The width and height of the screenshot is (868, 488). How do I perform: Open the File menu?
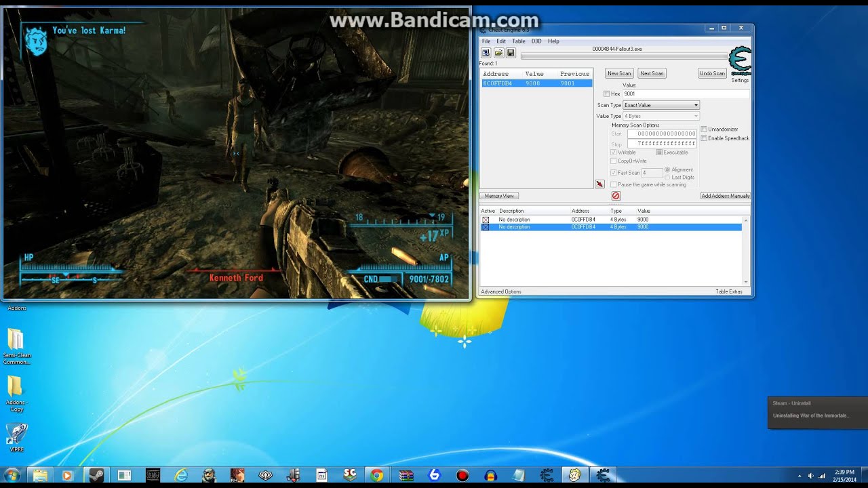(486, 41)
